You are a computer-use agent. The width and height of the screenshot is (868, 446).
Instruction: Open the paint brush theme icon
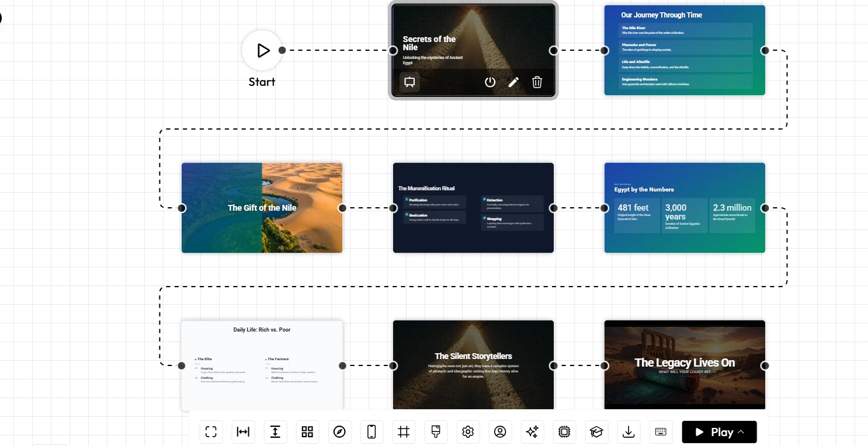point(436,432)
